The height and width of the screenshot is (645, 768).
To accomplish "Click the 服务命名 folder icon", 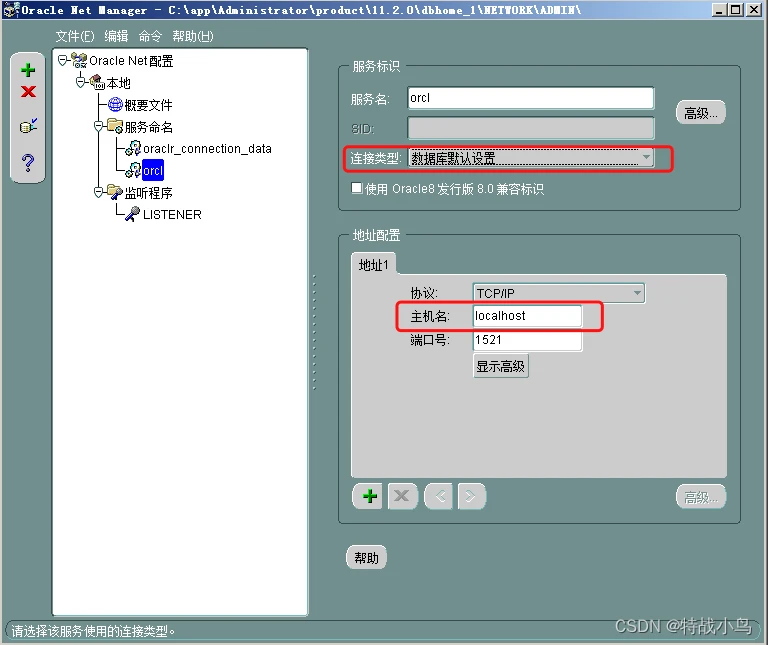I will [x=116, y=126].
